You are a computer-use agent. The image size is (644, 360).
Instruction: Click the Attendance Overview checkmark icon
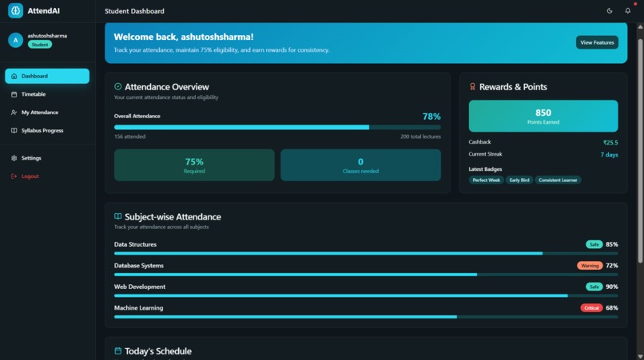(118, 86)
